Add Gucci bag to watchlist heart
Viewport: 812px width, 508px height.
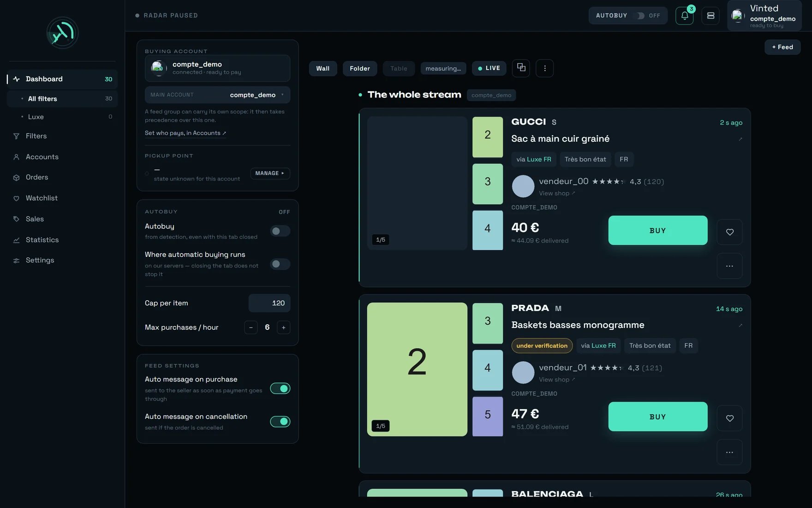pyautogui.click(x=729, y=232)
